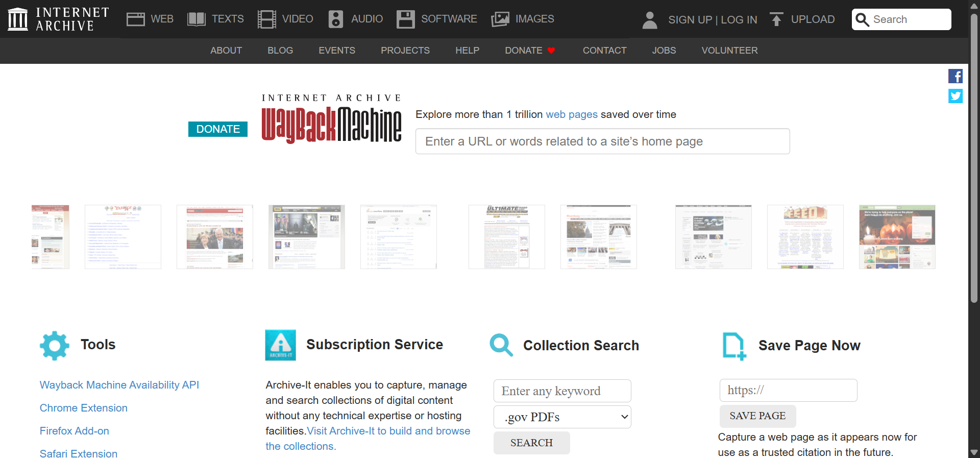The image size is (980, 458).
Task: Open the .gov PDFs collection dropdown
Action: pos(562,417)
